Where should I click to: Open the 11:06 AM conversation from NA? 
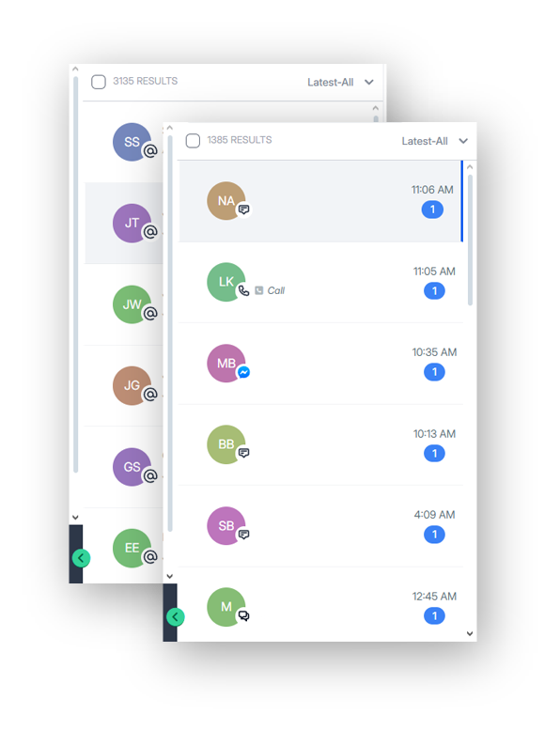pos(320,201)
